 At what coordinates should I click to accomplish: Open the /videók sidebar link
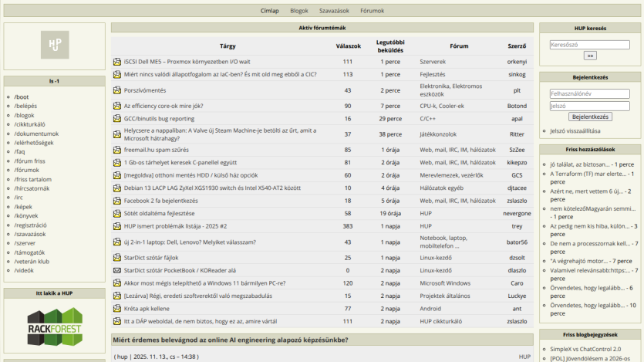[24, 270]
